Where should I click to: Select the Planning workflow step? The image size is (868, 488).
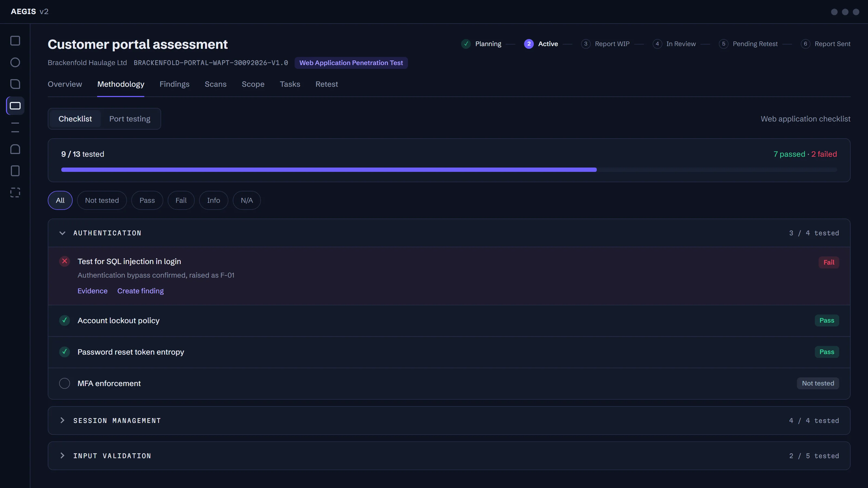pyautogui.click(x=481, y=44)
